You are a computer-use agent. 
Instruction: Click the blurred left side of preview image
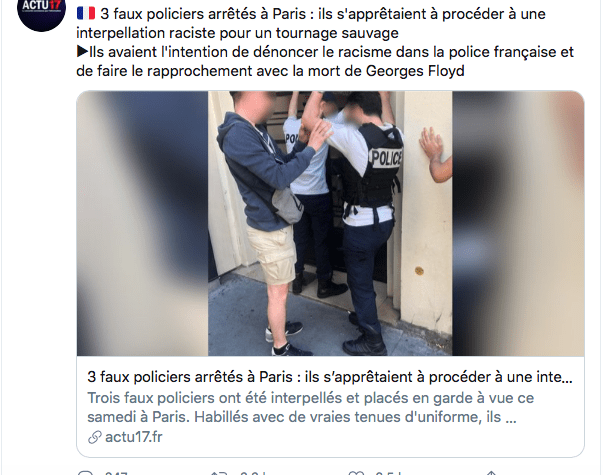[142, 223]
